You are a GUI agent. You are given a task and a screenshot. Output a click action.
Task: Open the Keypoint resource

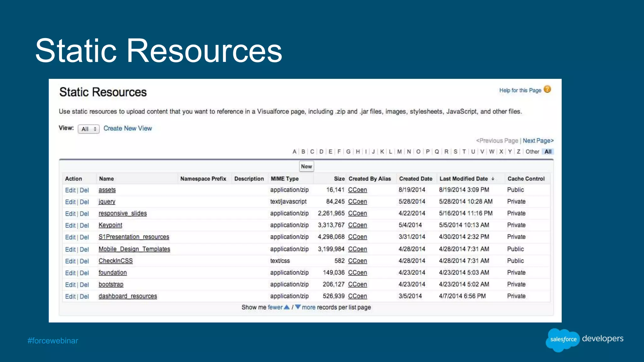tap(110, 225)
